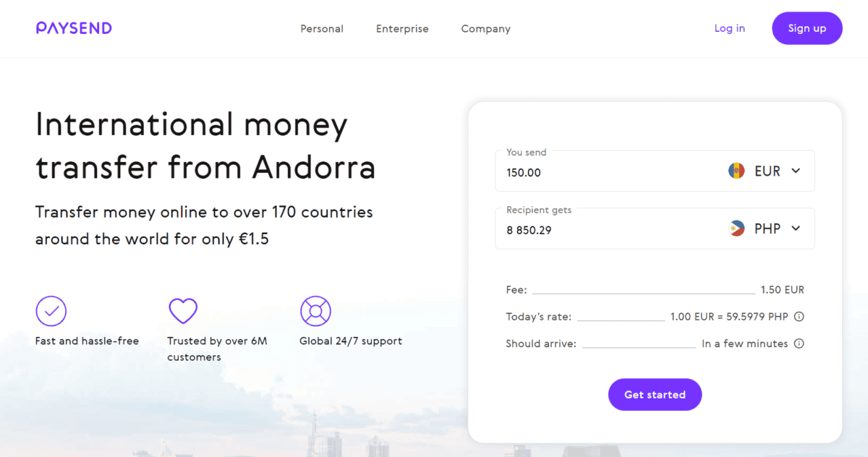Expand the recipient currency chevron arrow

(x=795, y=228)
